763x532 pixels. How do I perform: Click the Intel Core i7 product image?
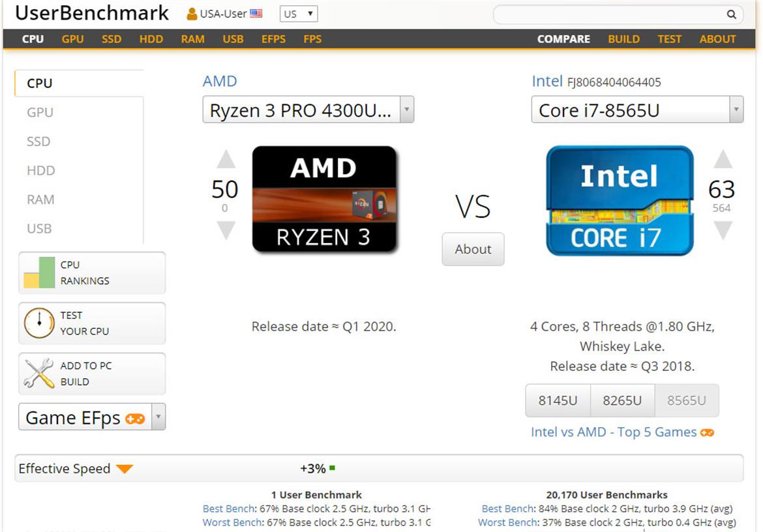(620, 200)
